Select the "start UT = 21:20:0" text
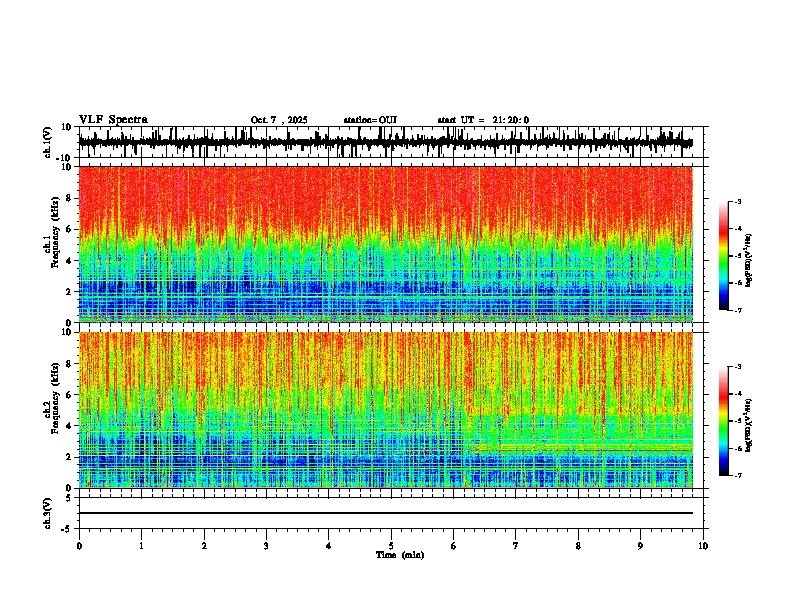The image size is (792, 612). (483, 120)
